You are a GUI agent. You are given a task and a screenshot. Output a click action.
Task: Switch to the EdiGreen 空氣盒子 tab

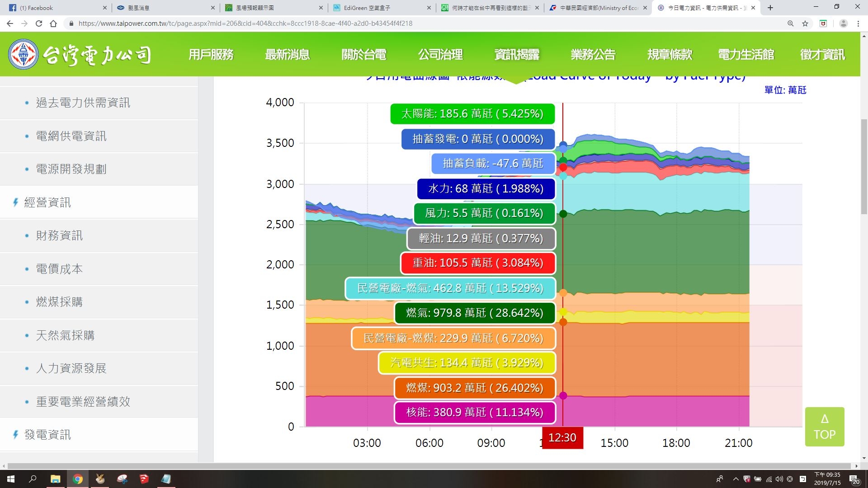point(382,8)
